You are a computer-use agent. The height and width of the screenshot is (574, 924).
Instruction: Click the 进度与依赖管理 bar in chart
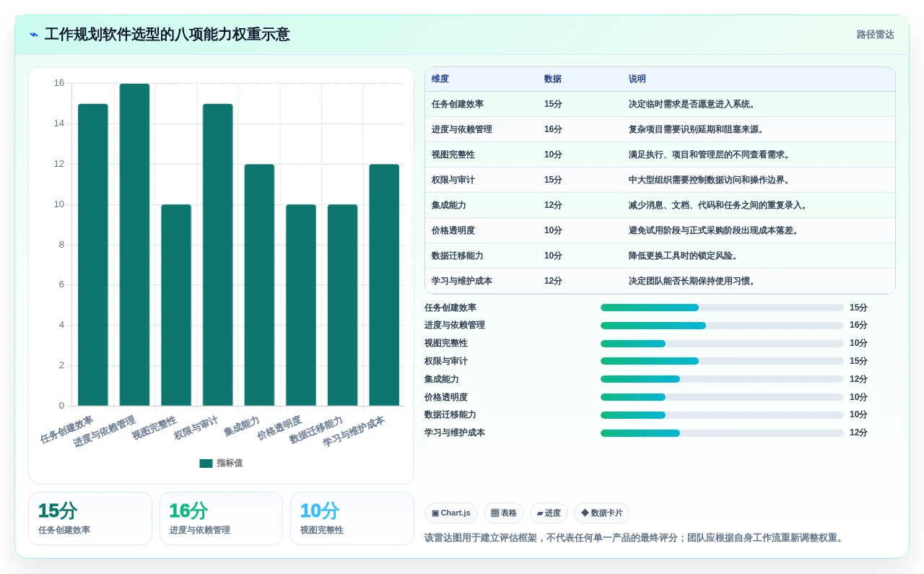[134, 245]
